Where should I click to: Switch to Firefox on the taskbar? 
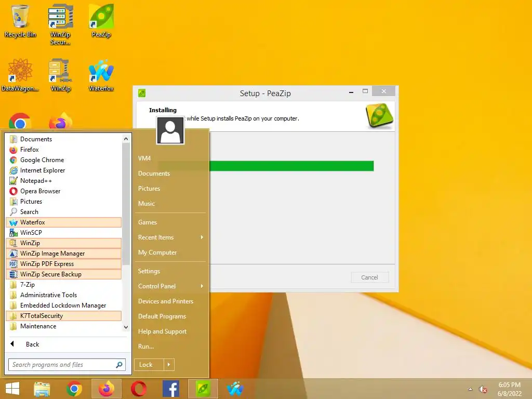pyautogui.click(x=107, y=389)
